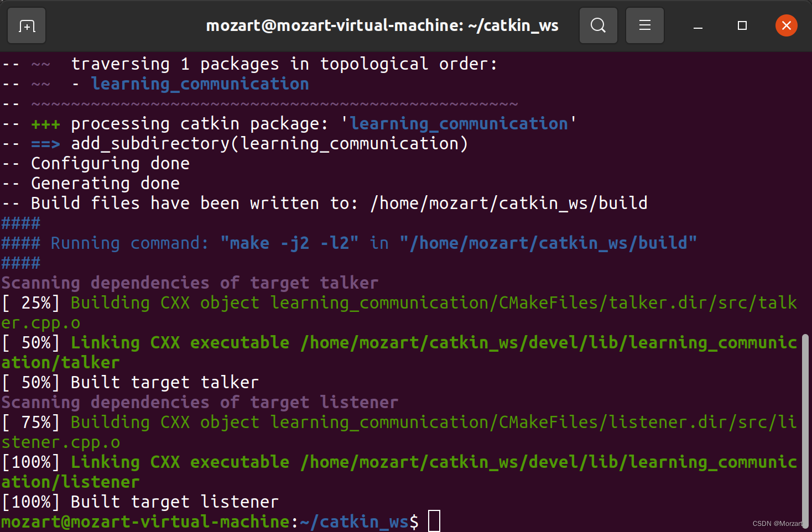This screenshot has height=532, width=812.
Task: Open the terminal search
Action: click(x=598, y=25)
